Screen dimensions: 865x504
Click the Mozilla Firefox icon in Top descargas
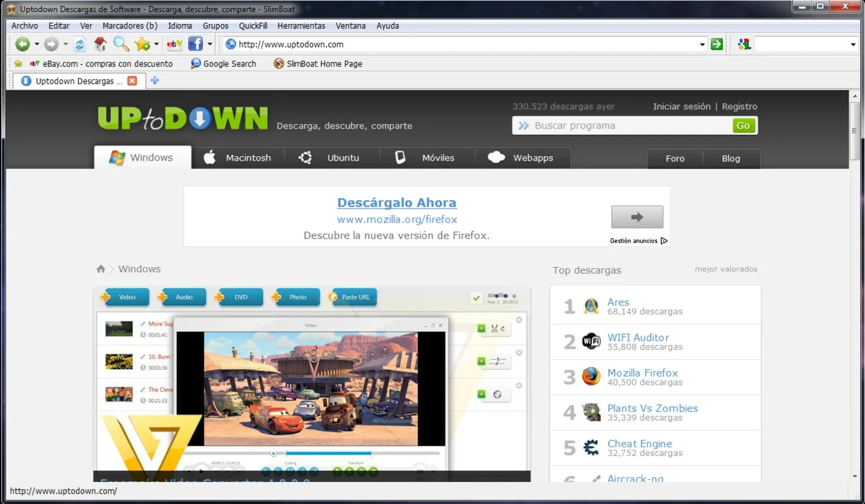(x=591, y=377)
